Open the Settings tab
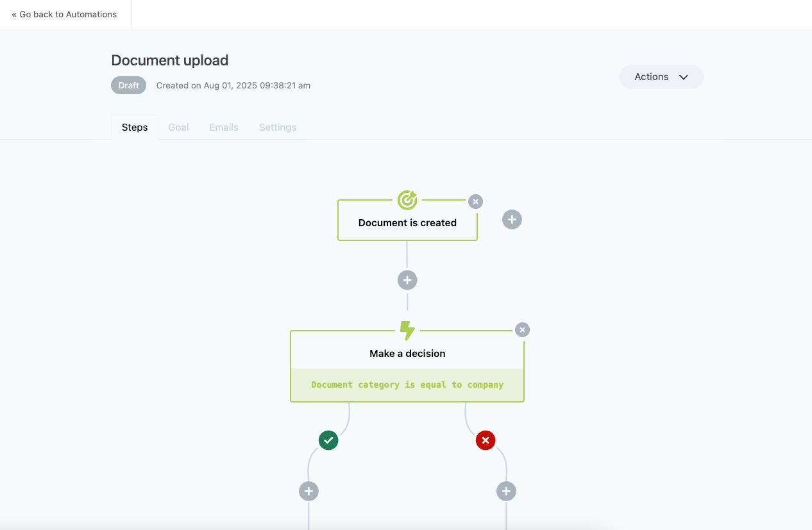The width and height of the screenshot is (812, 530). [278, 128]
